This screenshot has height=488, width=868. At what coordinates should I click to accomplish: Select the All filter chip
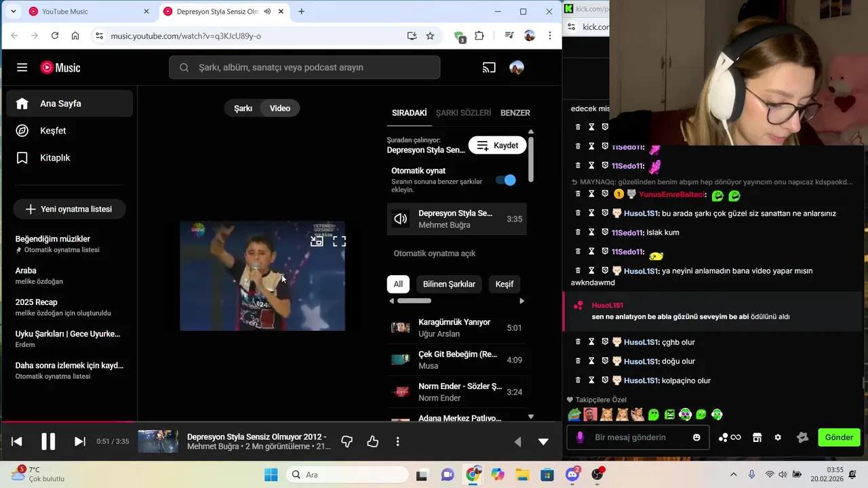point(398,284)
